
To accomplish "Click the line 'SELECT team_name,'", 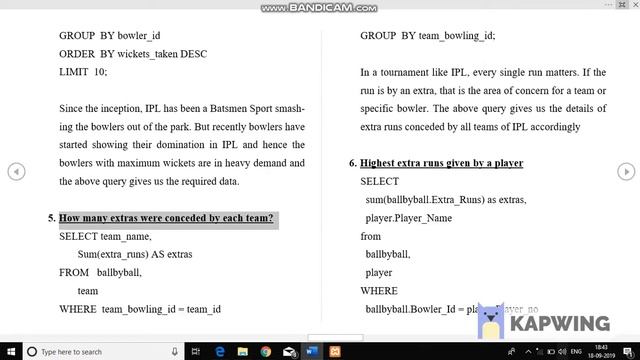I will coord(105,236).
